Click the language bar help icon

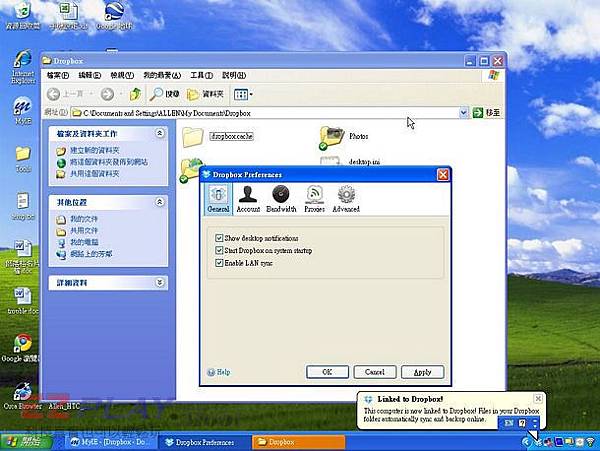pyautogui.click(x=522, y=423)
